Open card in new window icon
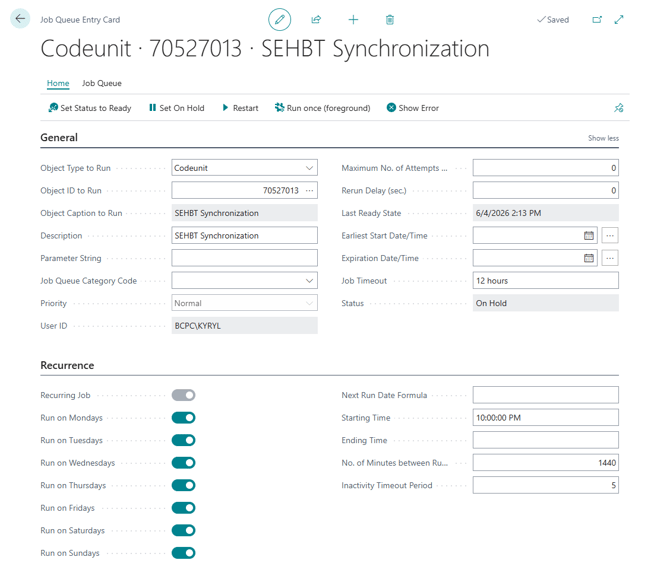The image size is (670, 576). (x=597, y=20)
